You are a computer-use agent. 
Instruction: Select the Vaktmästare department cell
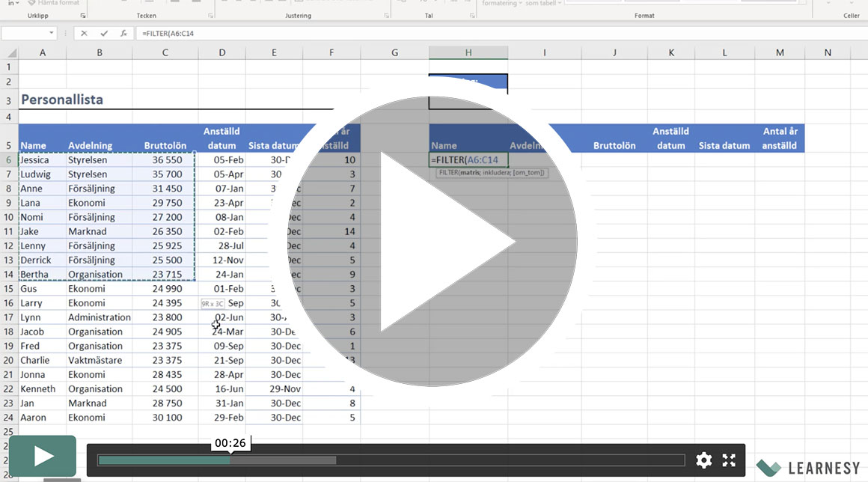tap(99, 360)
